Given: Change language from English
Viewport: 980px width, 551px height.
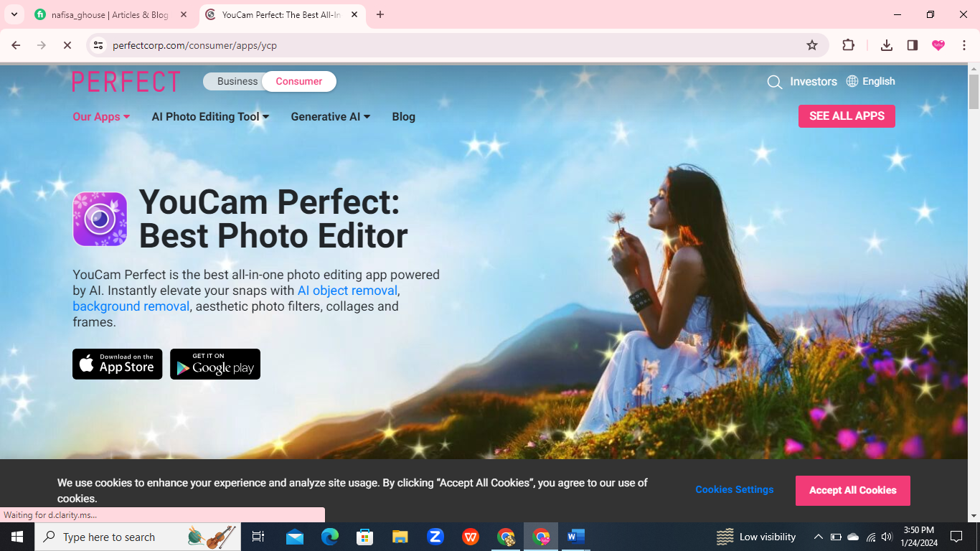Looking at the screenshot, I should click(x=879, y=81).
